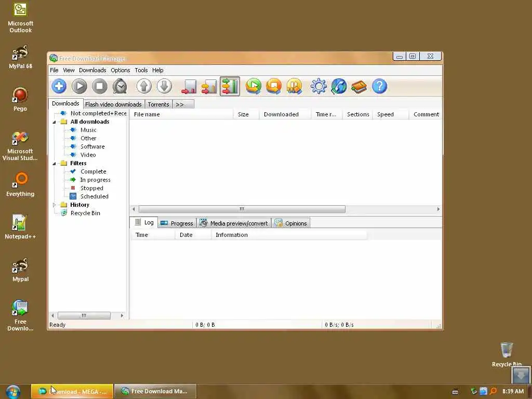The image size is (532, 399).
Task: Switch to the Flash video downloads tab
Action: tap(113, 104)
